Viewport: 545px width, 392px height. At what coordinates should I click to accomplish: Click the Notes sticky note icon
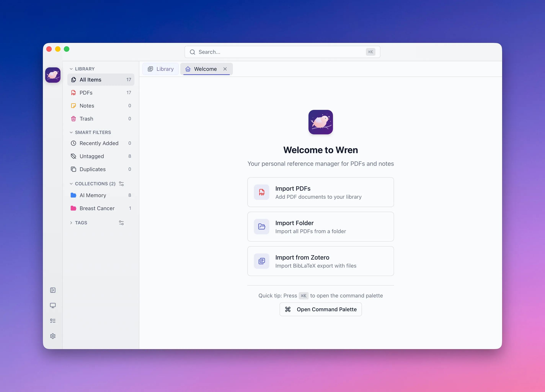point(73,105)
